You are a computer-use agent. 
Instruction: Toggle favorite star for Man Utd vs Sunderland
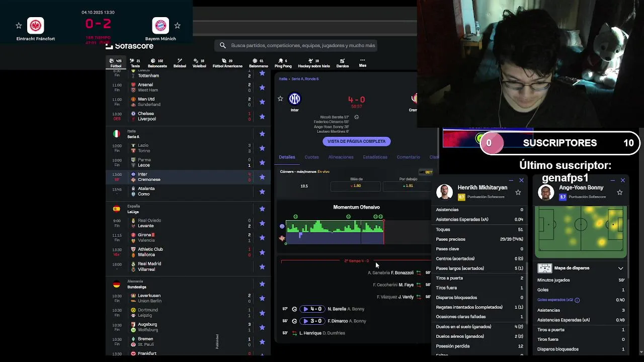pyautogui.click(x=262, y=102)
